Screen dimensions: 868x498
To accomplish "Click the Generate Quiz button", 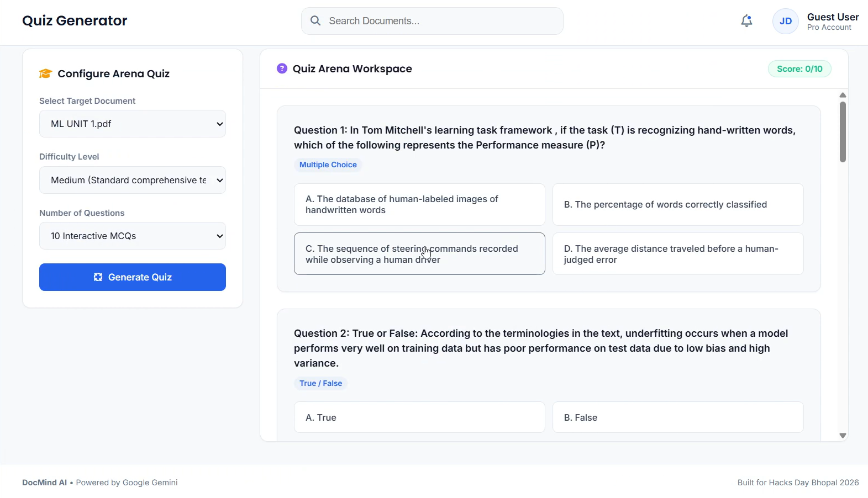I will click(133, 277).
